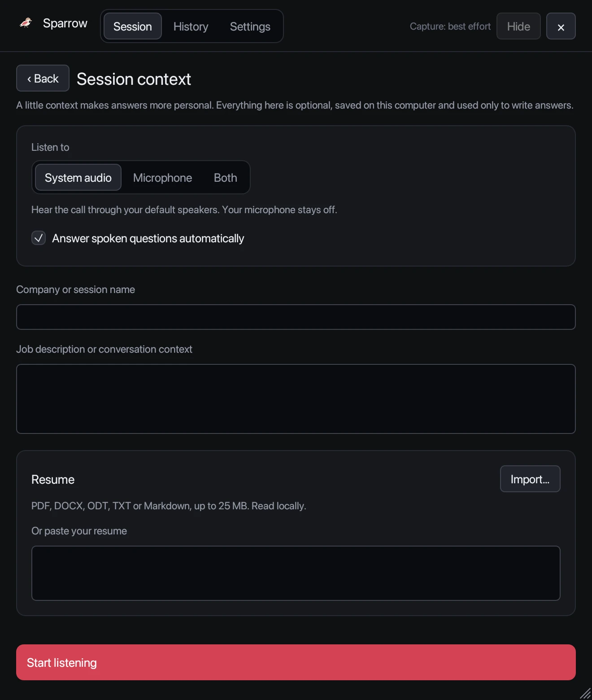
Task: Go back using the Back chevron button
Action: click(43, 79)
